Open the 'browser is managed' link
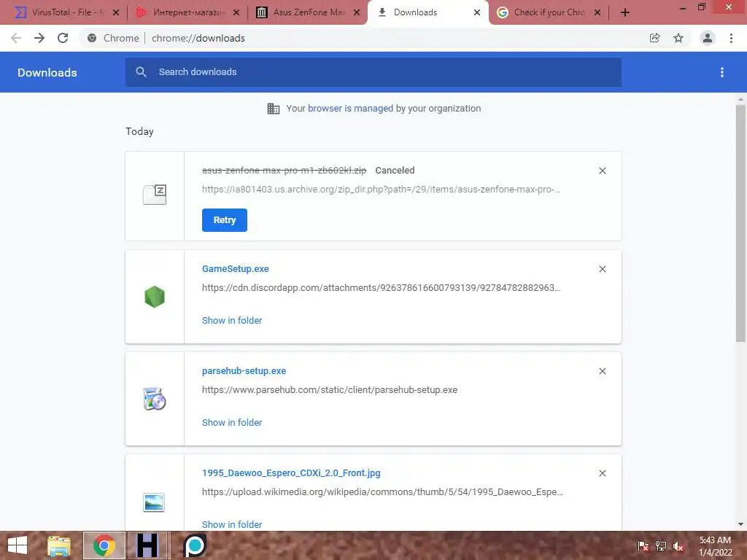 [350, 109]
